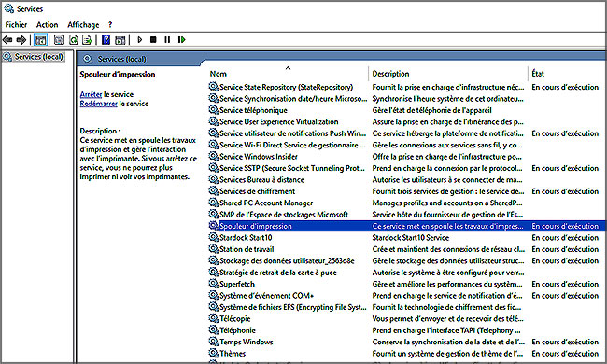The height and width of the screenshot is (364, 607).
Task: Click description 'Manages profiles and accounts on a SharedP...'
Action: [x=447, y=203]
